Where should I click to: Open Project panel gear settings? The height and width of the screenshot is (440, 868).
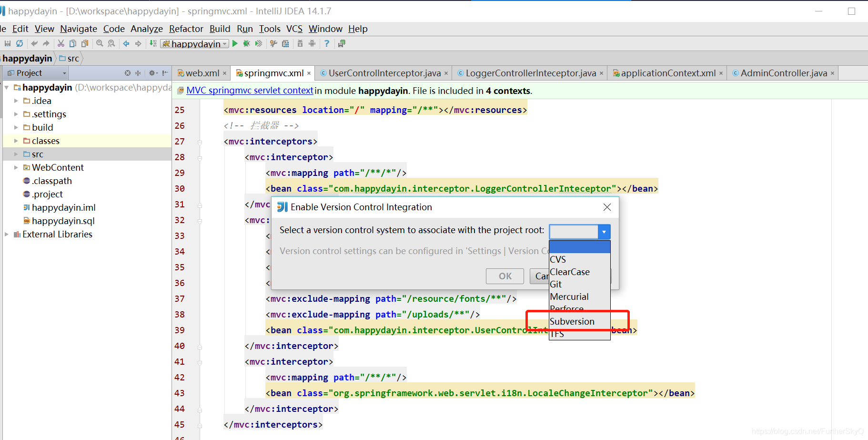click(152, 73)
